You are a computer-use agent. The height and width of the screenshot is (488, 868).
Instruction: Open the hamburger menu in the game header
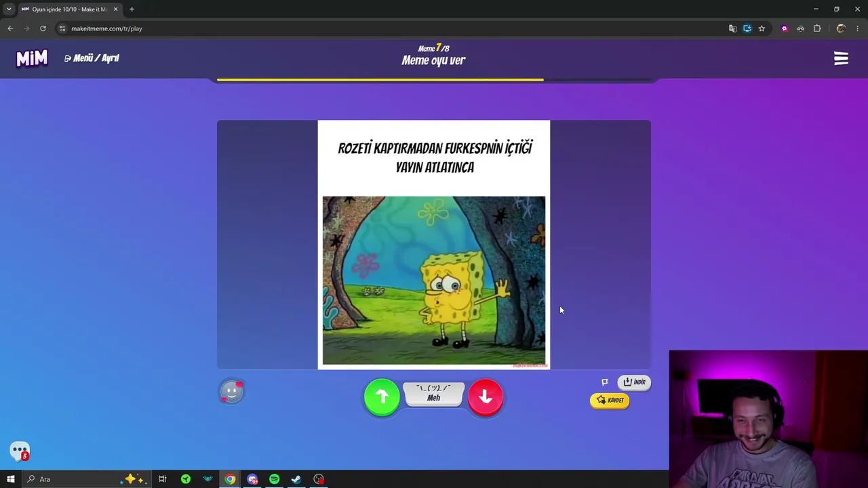[841, 59]
